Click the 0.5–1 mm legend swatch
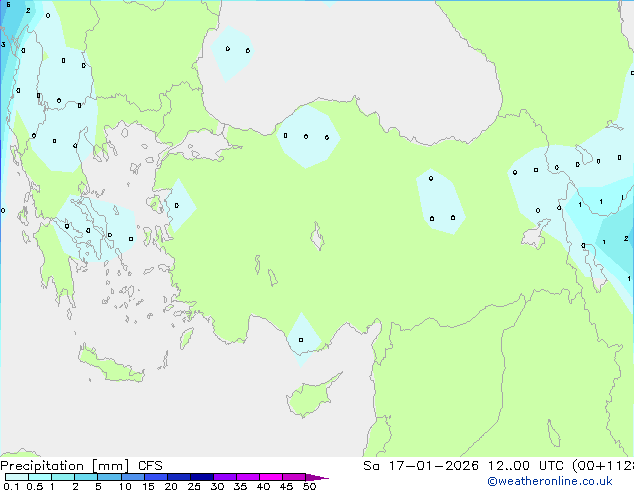 [40, 477]
